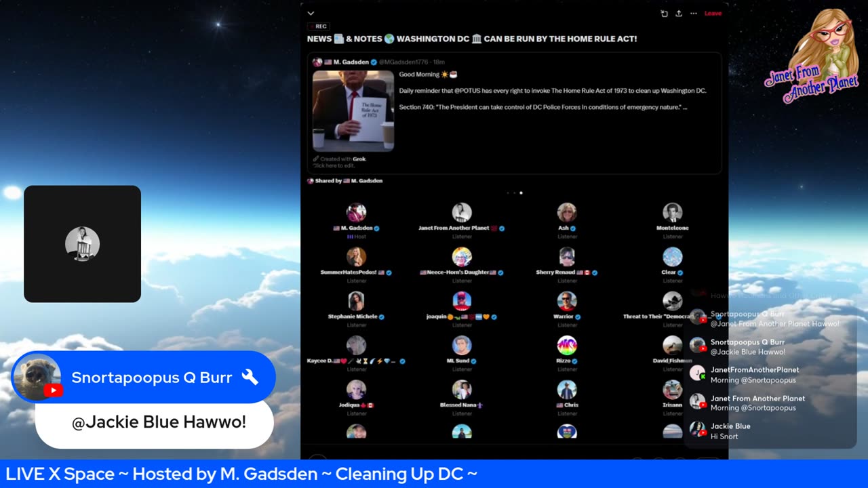Click the '@Jackie Blue Hawwo!' featured message bubble
Screen dimensions: 868x488
155,423
